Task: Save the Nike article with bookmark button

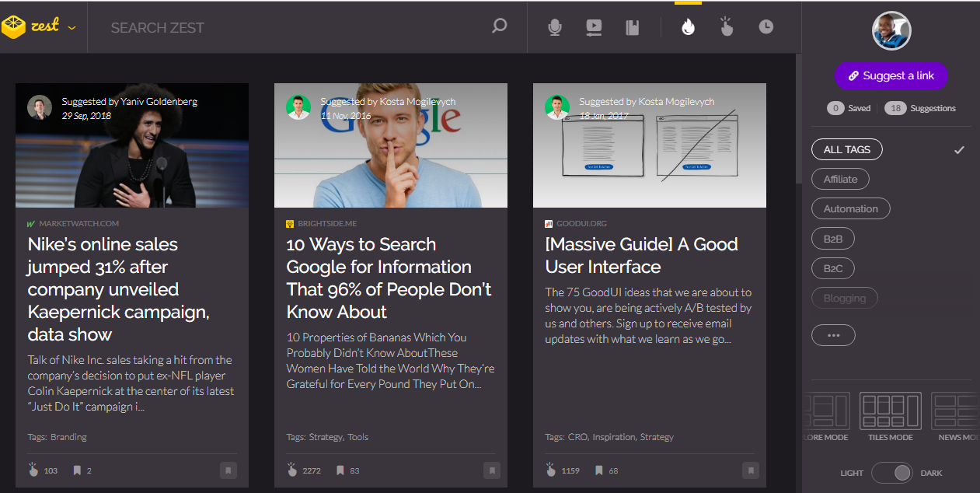Action: pyautogui.click(x=228, y=470)
